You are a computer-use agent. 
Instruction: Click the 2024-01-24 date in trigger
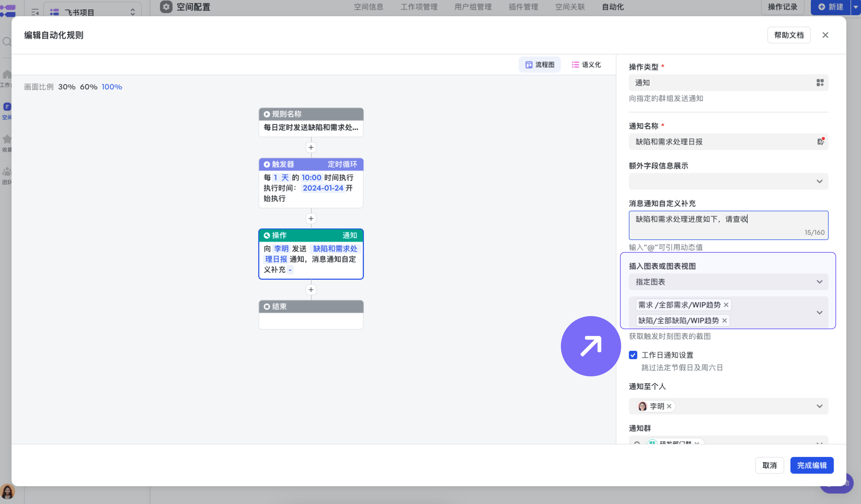point(323,188)
